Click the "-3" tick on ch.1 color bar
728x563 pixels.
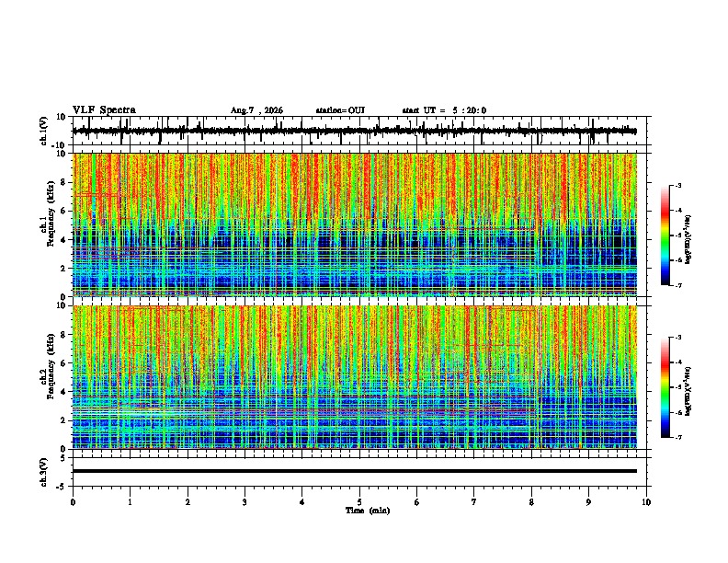(678, 186)
